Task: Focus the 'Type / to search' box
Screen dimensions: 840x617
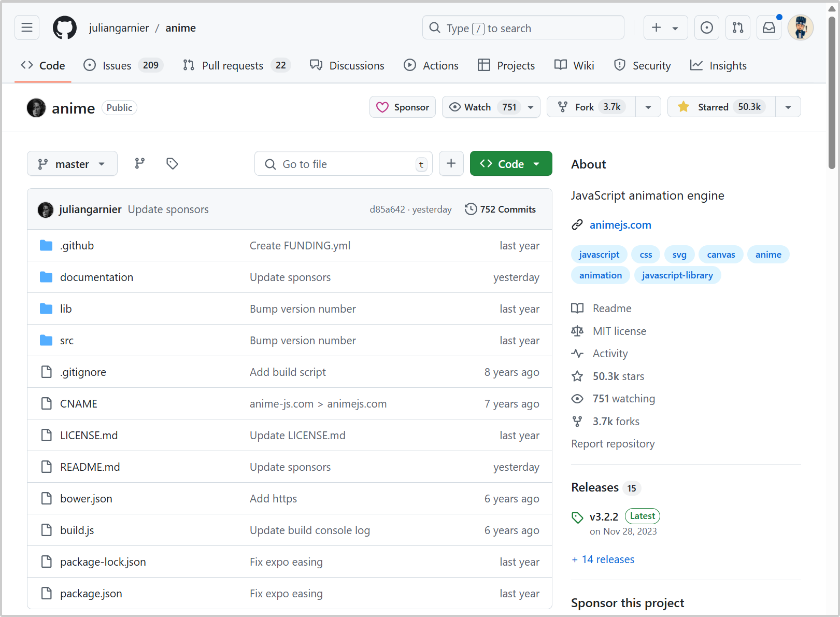Action: pyautogui.click(x=523, y=27)
